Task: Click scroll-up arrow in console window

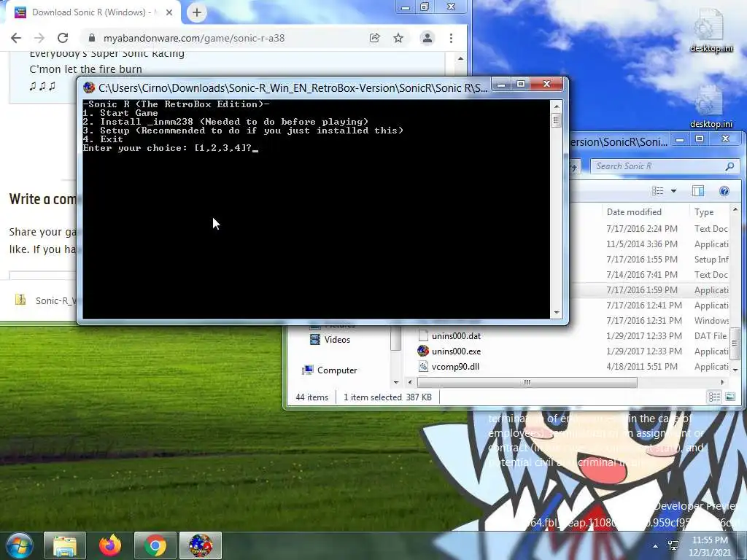Action: coord(556,106)
